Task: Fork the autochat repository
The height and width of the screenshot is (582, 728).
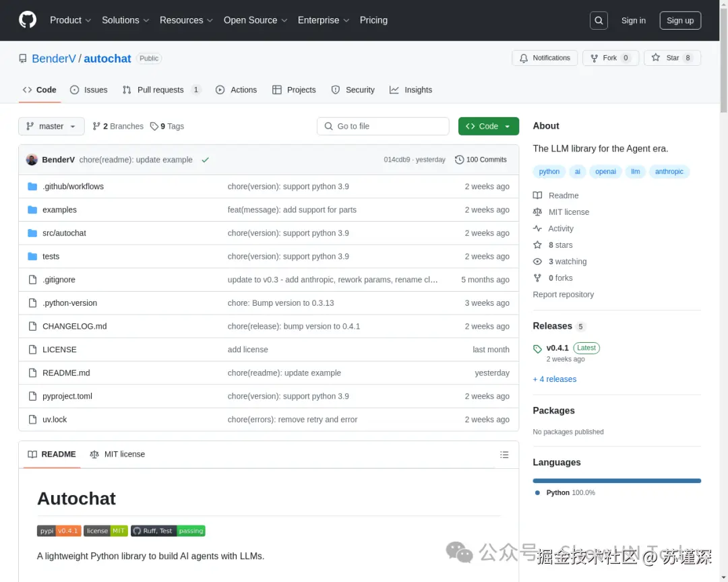Action: click(611, 58)
